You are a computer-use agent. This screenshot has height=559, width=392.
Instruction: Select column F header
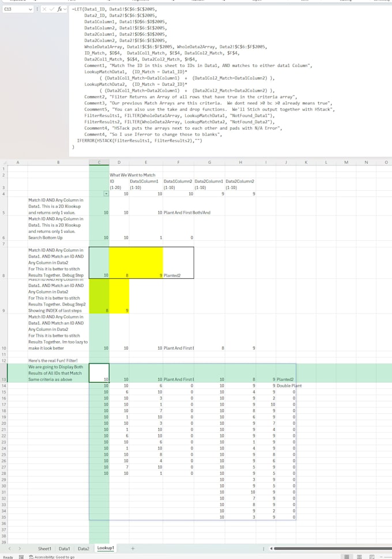click(178, 162)
